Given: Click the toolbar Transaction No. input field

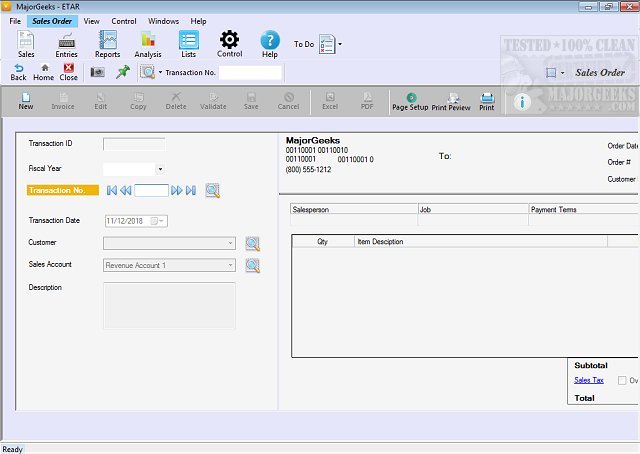Looking at the screenshot, I should [x=250, y=73].
